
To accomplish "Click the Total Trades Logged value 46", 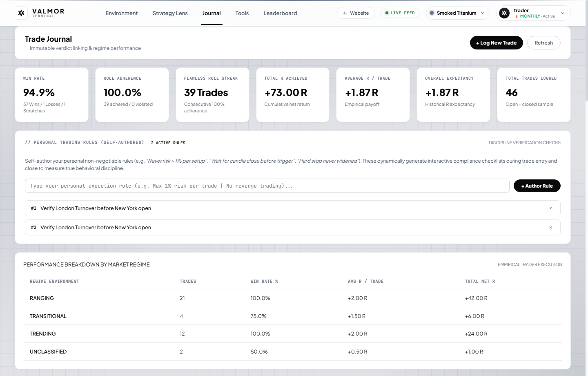I will coord(512,93).
